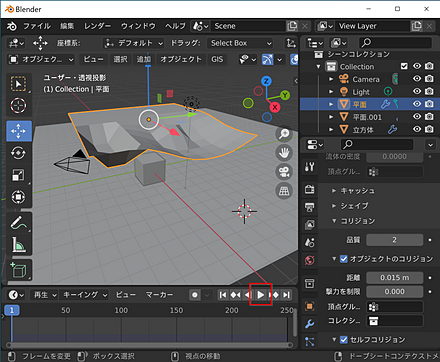Jump to the last frame
Screen dimensions: 440x362
286,295
